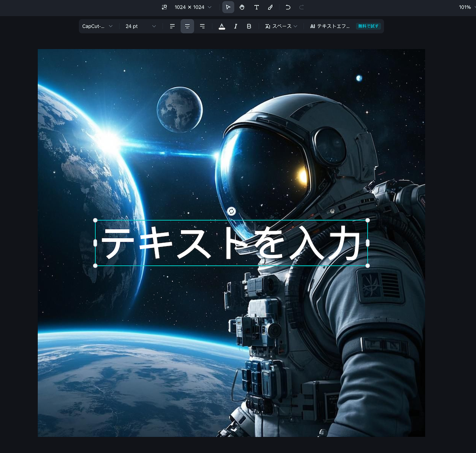
Task: Pick the brush tool
Action: [x=271, y=7]
